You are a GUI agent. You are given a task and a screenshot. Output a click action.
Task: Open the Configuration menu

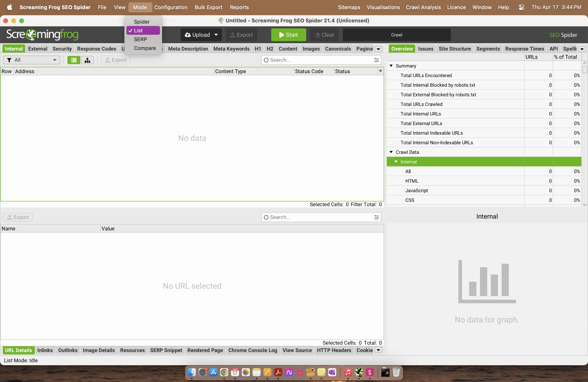(171, 7)
